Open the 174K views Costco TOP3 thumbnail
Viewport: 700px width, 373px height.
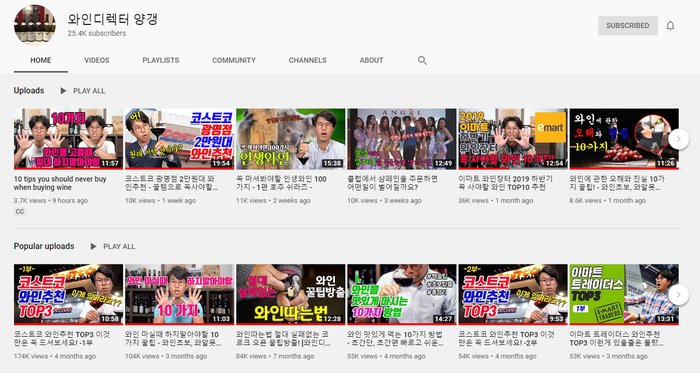pyautogui.click(x=68, y=294)
